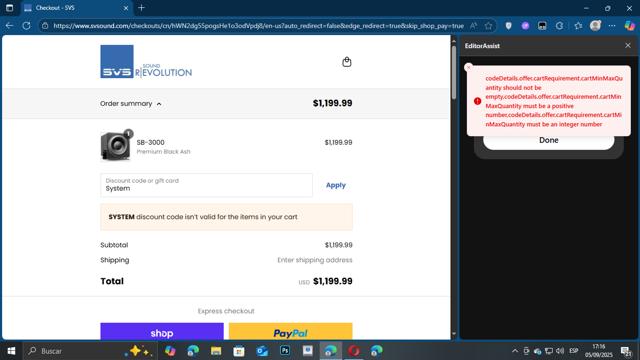
Task: View site information lock icon
Action: tap(45, 26)
